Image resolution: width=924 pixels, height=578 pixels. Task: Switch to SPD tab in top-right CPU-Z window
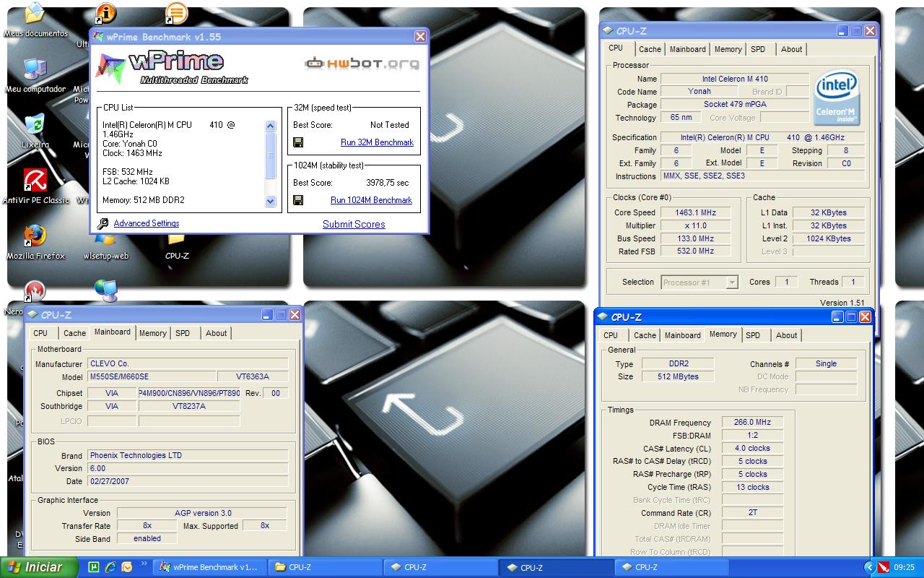[x=758, y=49]
